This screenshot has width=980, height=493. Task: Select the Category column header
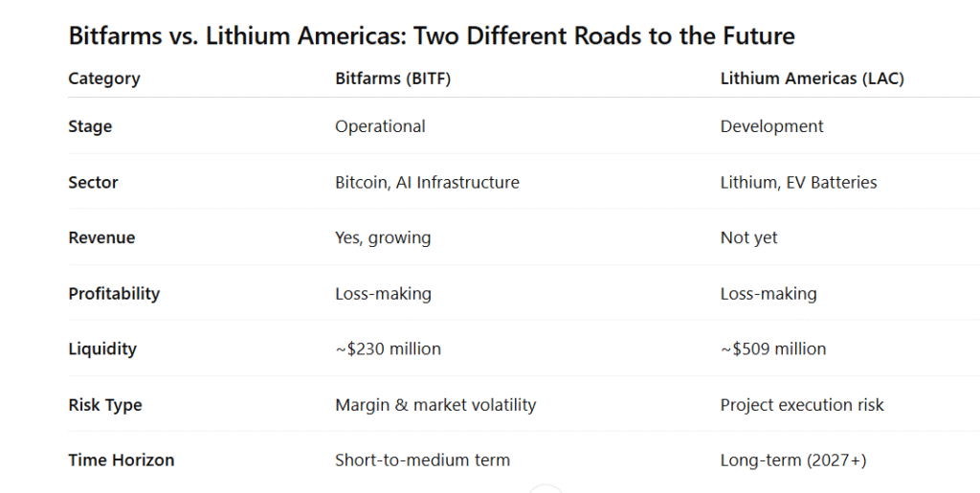click(x=104, y=78)
